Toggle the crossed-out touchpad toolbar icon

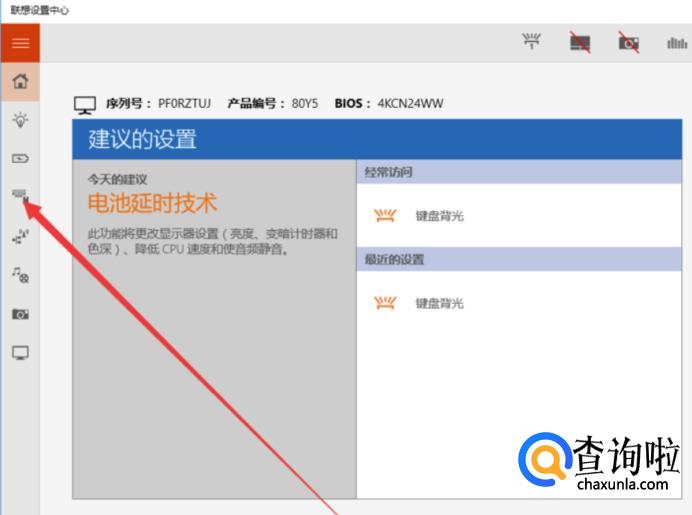pos(580,42)
